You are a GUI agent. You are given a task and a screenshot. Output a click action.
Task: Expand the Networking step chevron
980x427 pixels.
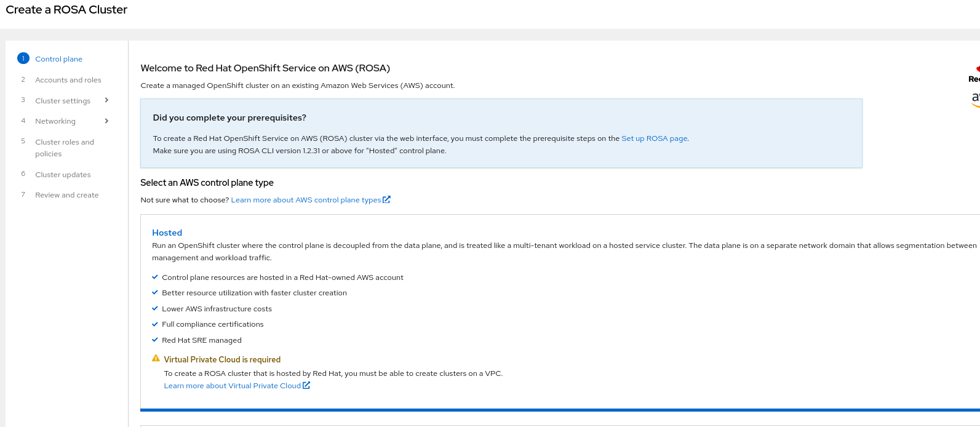pyautogui.click(x=106, y=121)
